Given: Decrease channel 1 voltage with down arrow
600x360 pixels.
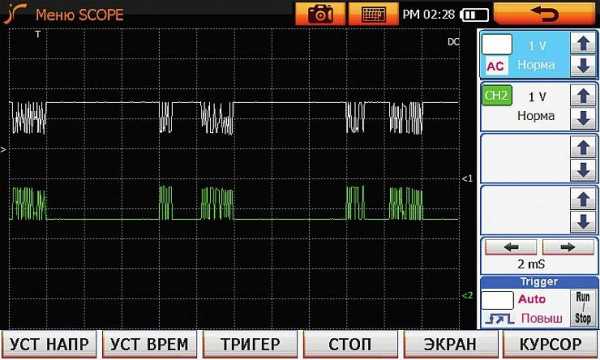Looking at the screenshot, I should (x=583, y=65).
